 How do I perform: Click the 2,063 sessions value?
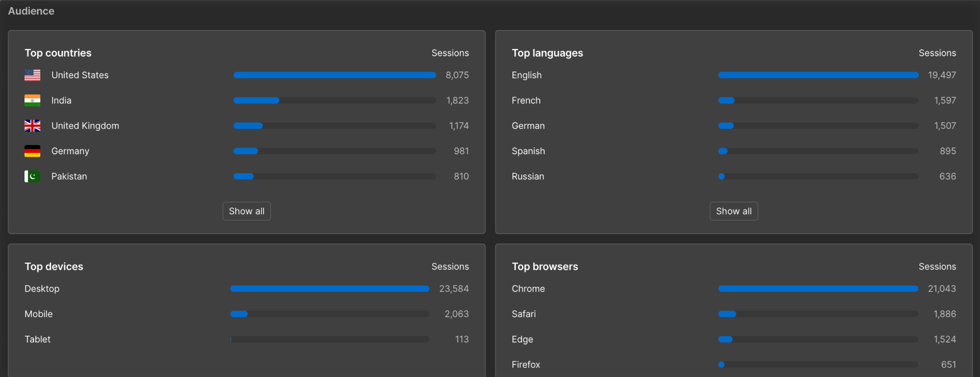click(456, 314)
